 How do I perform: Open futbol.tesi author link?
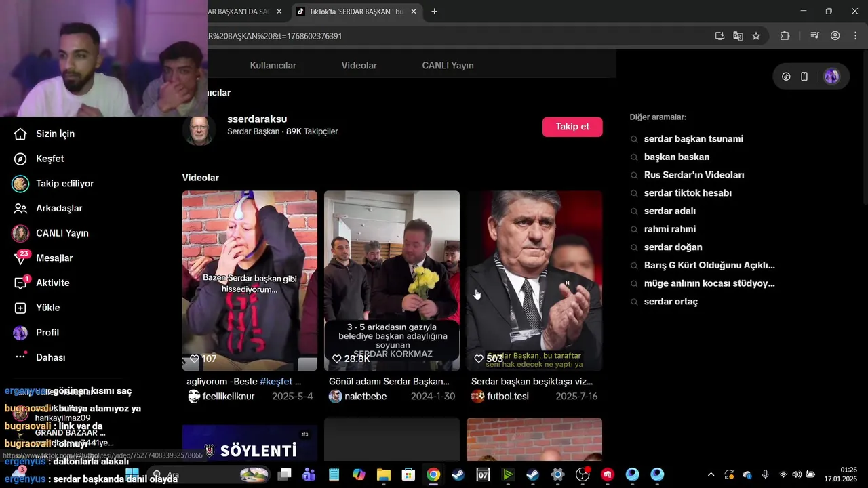pos(507,396)
